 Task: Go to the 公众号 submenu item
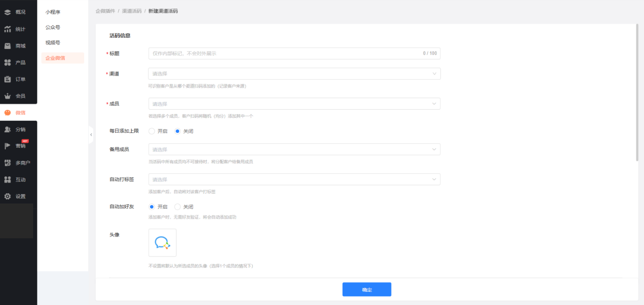(53, 28)
